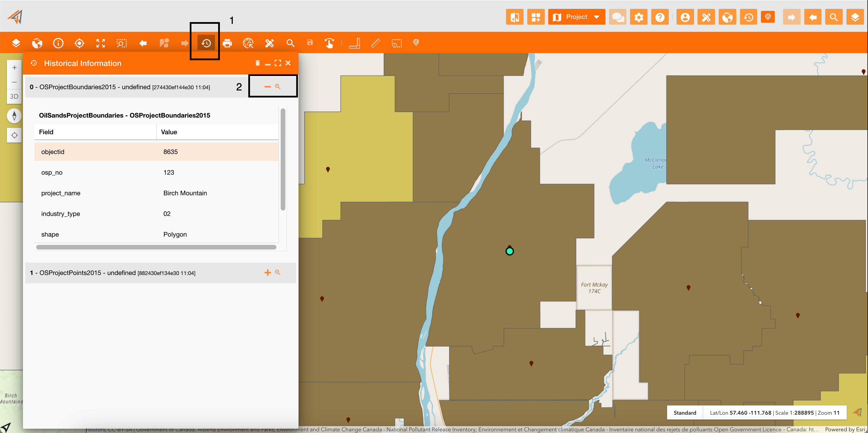Viewport: 868px width, 433px height.
Task: Zoom to OSProjectPoints2015 result magnifier
Action: (278, 272)
